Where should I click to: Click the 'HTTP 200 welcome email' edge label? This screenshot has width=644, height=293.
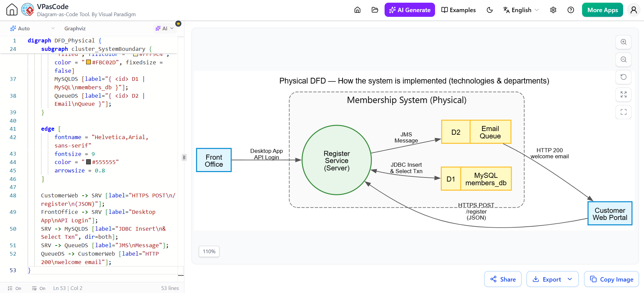click(549, 153)
